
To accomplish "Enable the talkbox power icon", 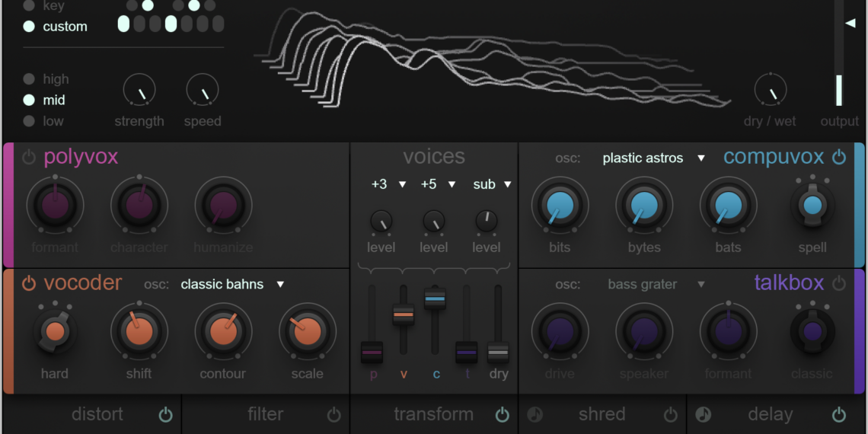I will click(839, 283).
